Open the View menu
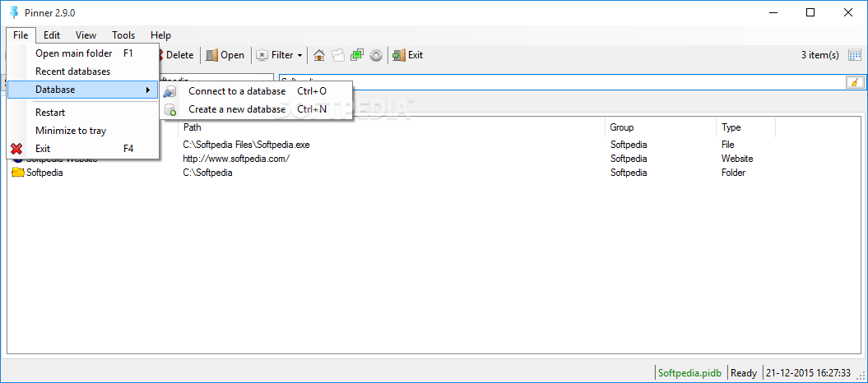The image size is (868, 383). click(86, 35)
